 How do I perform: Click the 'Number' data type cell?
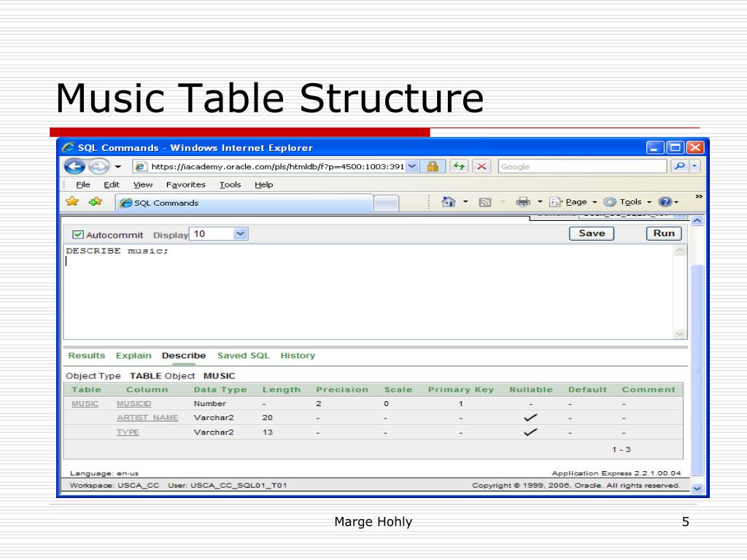pyautogui.click(x=209, y=404)
